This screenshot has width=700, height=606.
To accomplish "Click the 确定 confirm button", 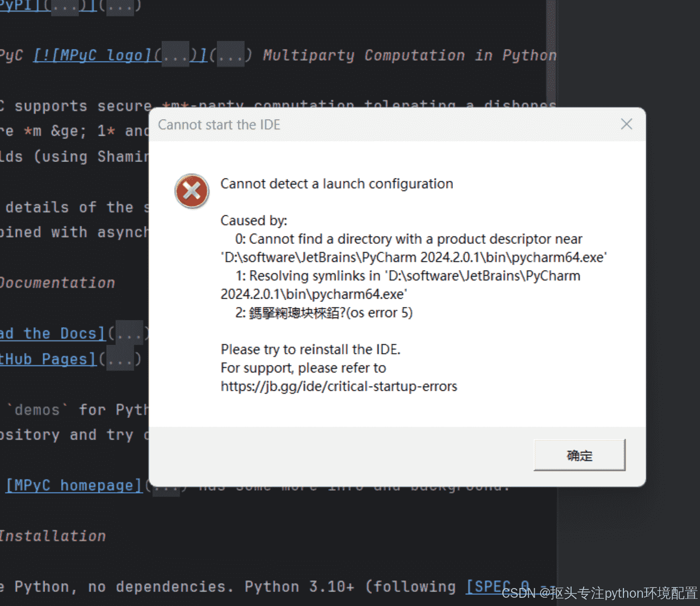I will (579, 455).
